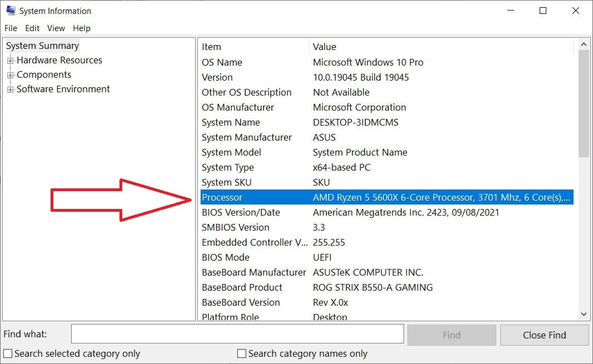This screenshot has height=364, width=593.
Task: Select the System Summary node
Action: 42,46
